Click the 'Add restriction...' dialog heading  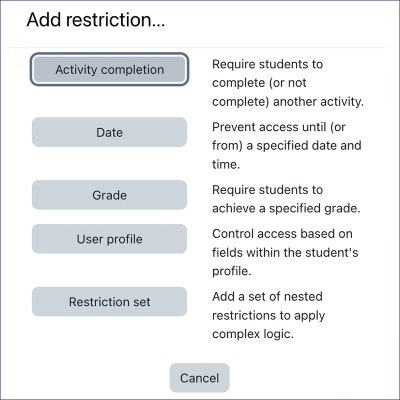(x=96, y=20)
